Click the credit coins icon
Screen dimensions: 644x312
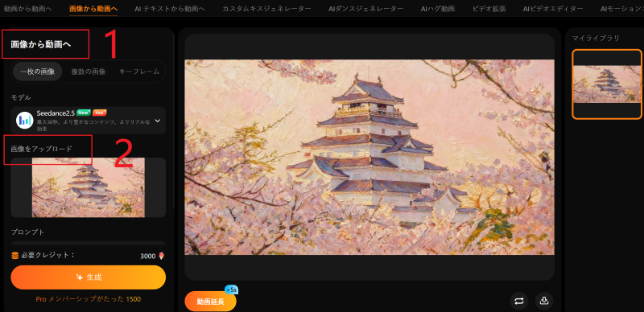tap(15, 256)
